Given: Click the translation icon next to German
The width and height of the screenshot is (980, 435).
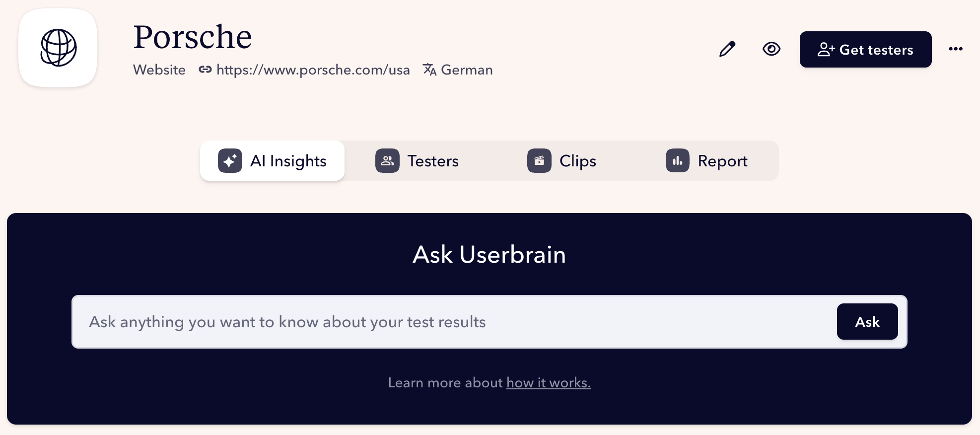Looking at the screenshot, I should tap(429, 70).
